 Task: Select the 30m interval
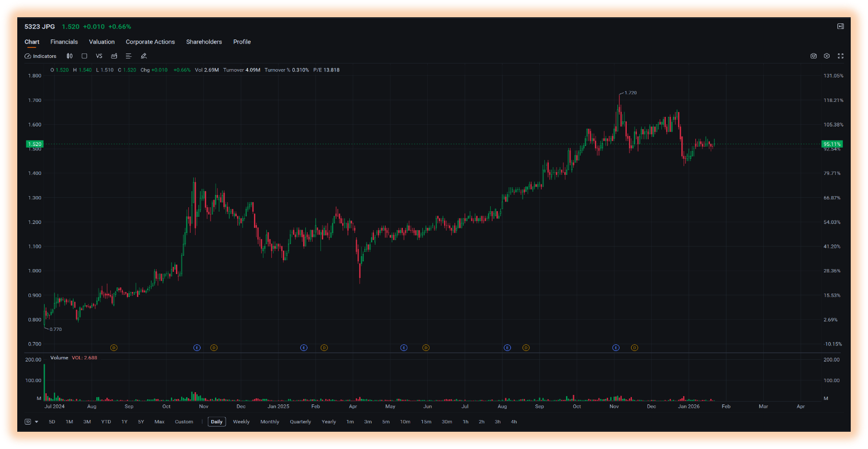click(x=447, y=422)
